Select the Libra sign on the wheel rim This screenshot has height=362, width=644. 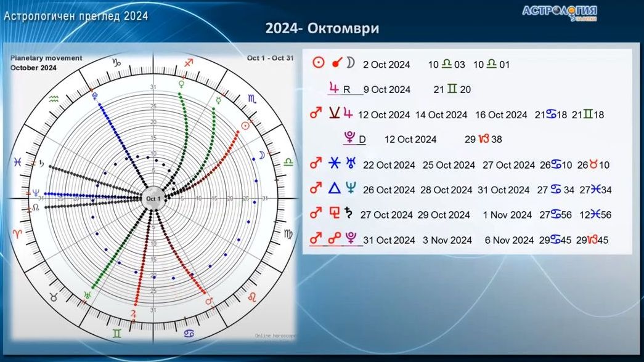pyautogui.click(x=288, y=163)
